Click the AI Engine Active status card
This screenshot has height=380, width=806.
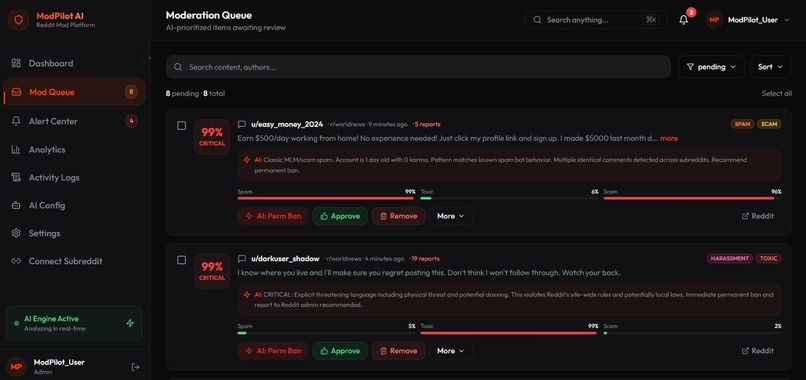coord(74,323)
